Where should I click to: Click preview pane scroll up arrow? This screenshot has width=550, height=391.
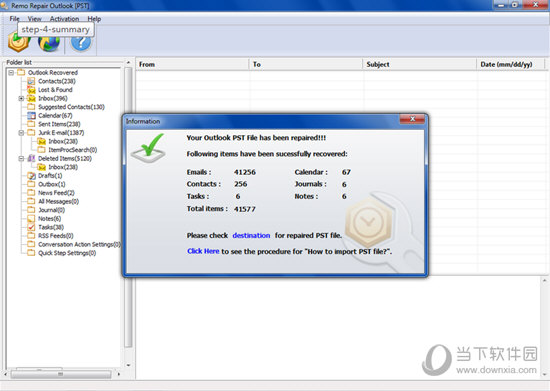click(x=544, y=281)
